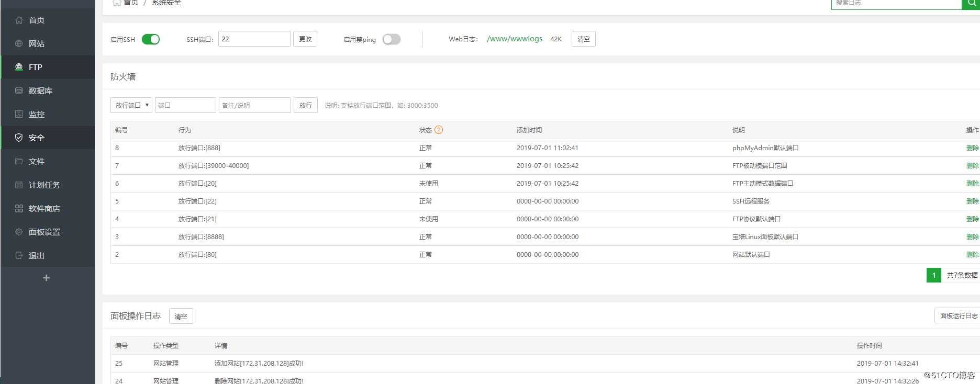Click the panel settings gear icon
The image size is (980, 384).
(x=19, y=232)
